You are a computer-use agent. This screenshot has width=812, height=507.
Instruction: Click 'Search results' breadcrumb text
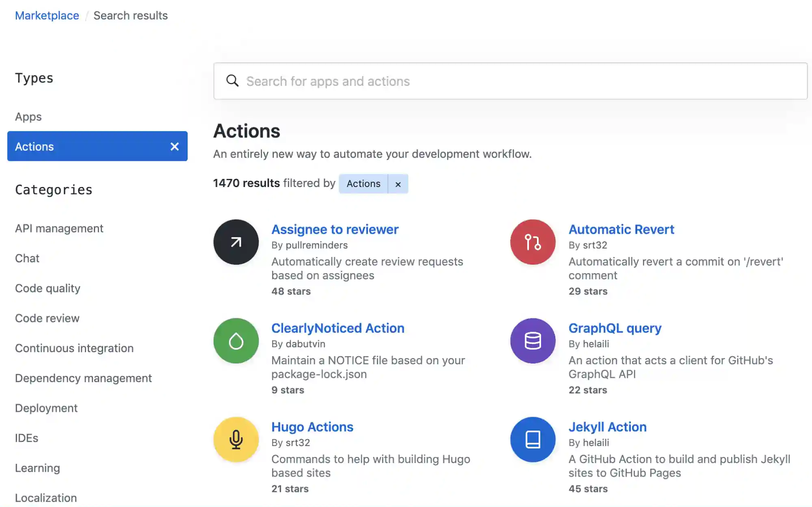click(x=130, y=15)
